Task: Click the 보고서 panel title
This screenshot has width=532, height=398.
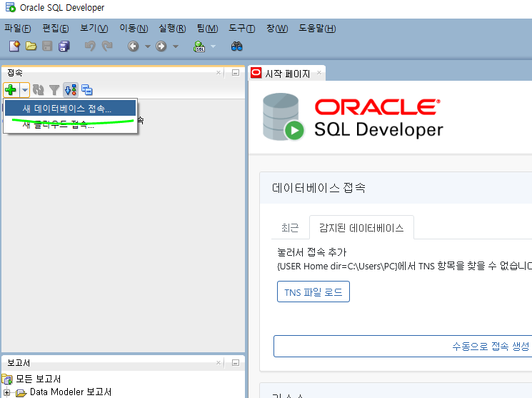Action: (x=19, y=363)
